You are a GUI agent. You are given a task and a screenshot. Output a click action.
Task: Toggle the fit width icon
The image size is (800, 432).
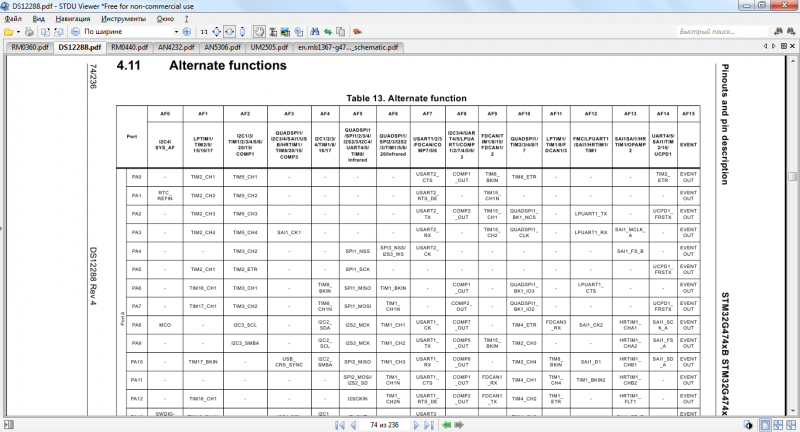tap(230, 32)
